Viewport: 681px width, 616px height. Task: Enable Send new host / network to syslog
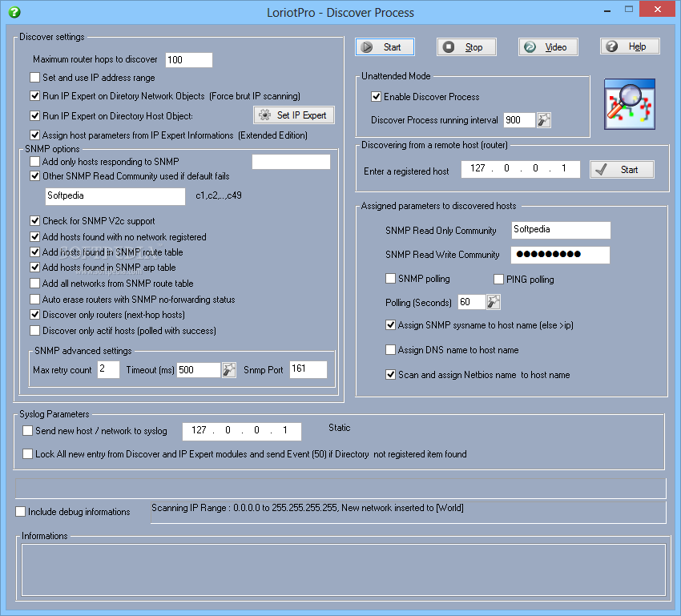(27, 430)
